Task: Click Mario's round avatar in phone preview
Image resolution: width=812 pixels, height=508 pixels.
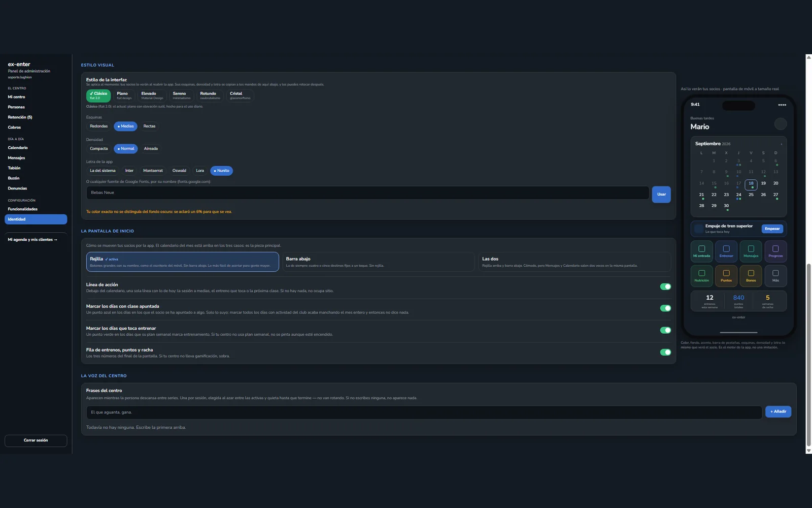Action: tap(781, 123)
